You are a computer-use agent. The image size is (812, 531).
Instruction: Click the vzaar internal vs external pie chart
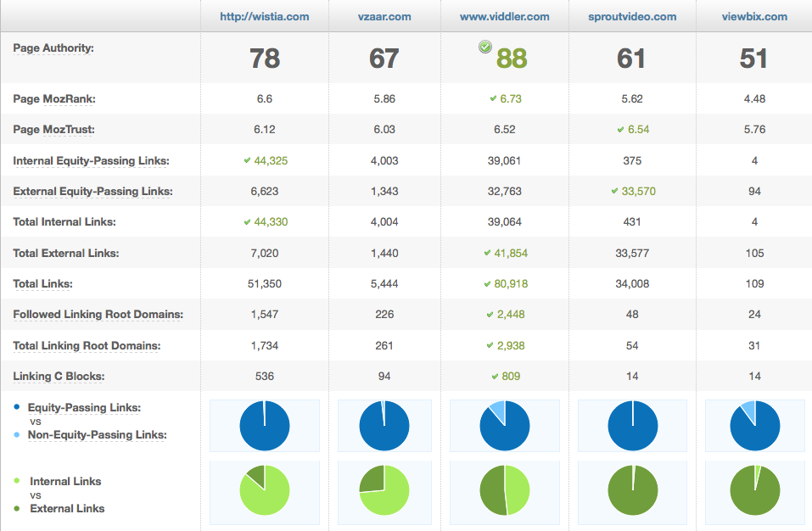pyautogui.click(x=384, y=490)
